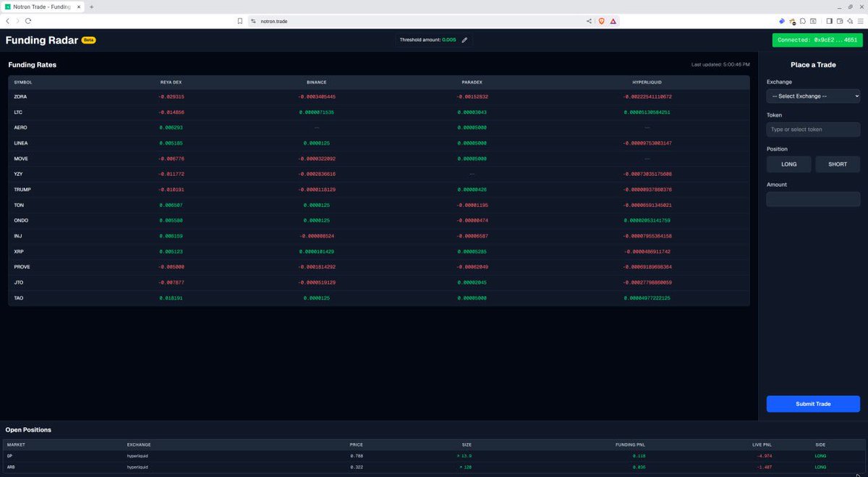Open a new browser tab
Viewport: 868px width, 477px height.
click(x=92, y=7)
